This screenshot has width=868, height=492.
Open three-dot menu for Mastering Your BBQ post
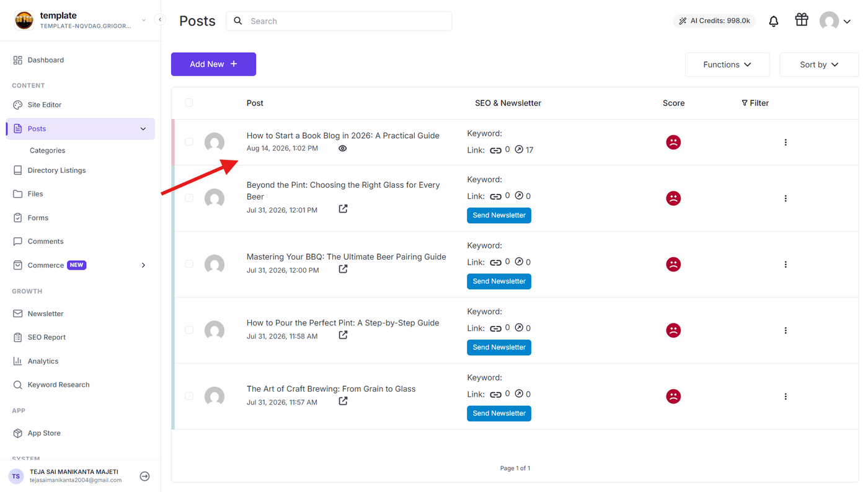[786, 265]
